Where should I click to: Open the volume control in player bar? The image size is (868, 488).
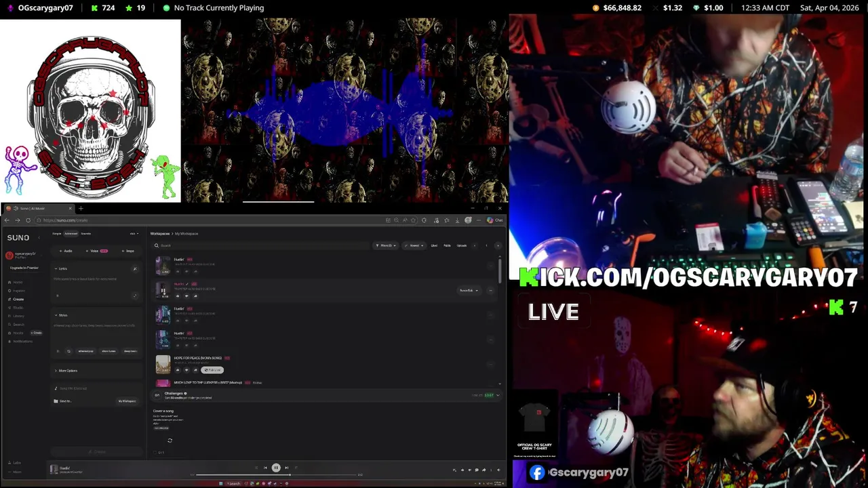click(498, 470)
